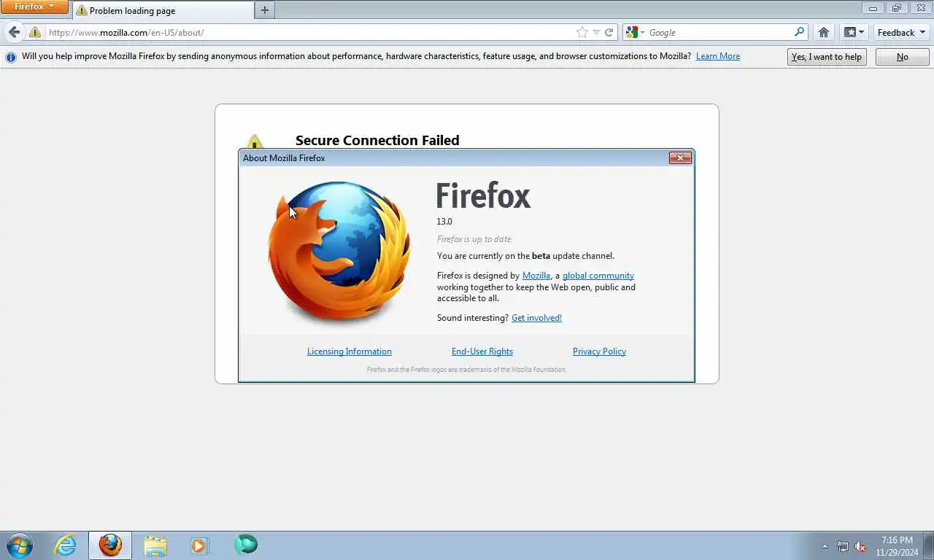Click the muted volume tray icon
Screen dimensions: 934x560
click(x=860, y=546)
